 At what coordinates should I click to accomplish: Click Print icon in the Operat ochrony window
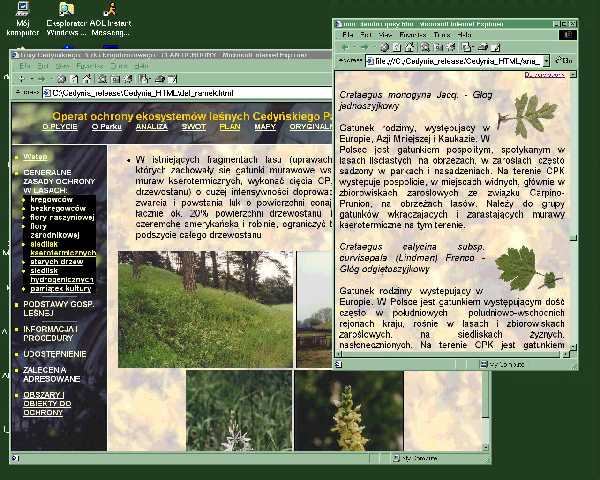pos(160,79)
